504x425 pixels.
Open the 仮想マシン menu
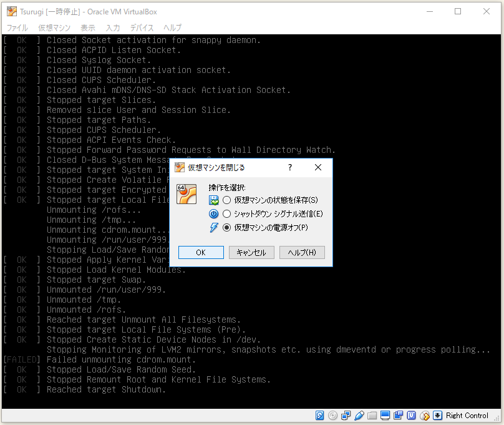tap(54, 27)
